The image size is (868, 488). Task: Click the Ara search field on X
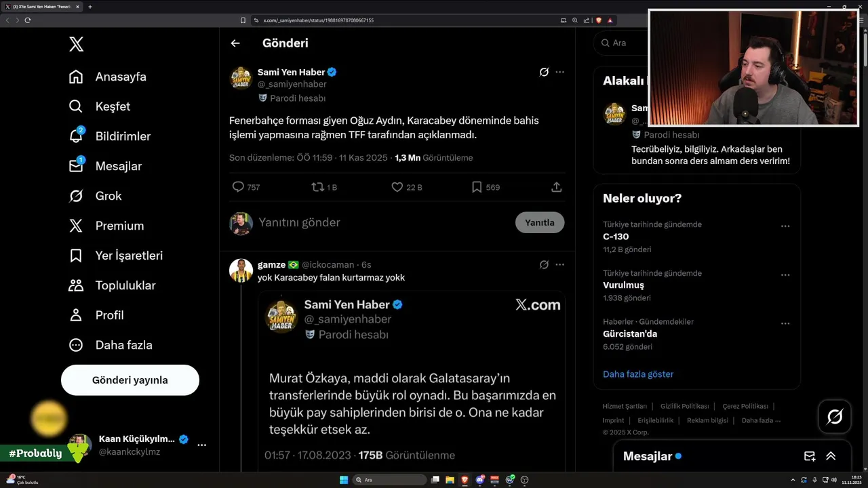pos(620,43)
